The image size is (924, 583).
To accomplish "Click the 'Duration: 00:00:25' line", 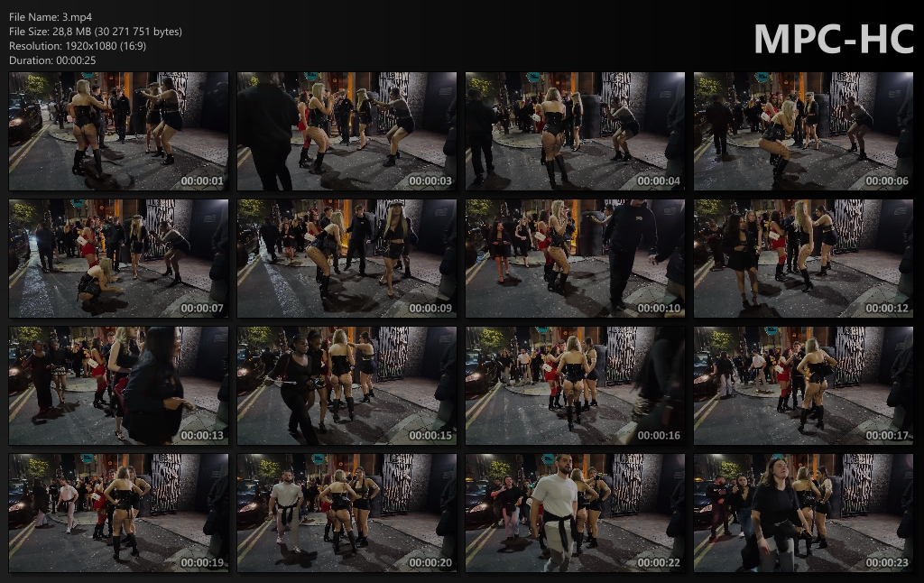I will tap(52, 60).
